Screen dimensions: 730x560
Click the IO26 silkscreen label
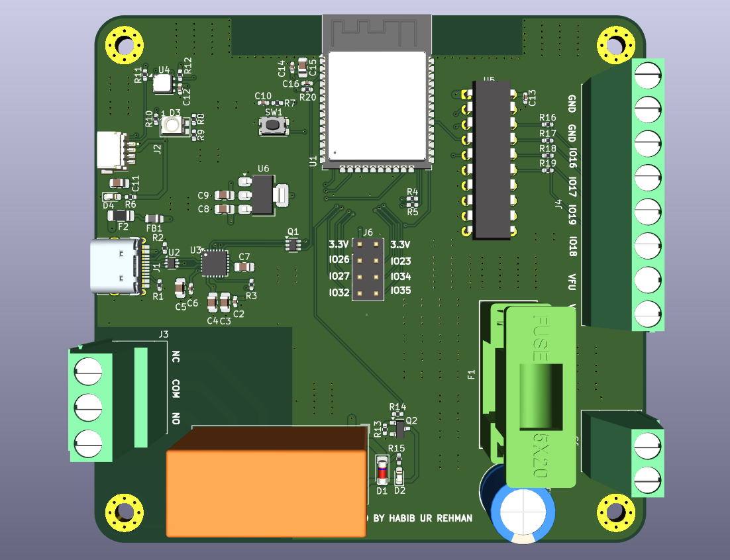click(339, 259)
